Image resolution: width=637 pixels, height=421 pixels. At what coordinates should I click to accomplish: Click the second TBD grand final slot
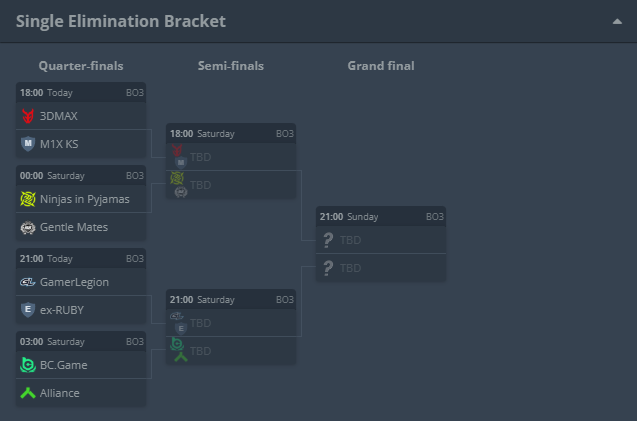pyautogui.click(x=381, y=268)
